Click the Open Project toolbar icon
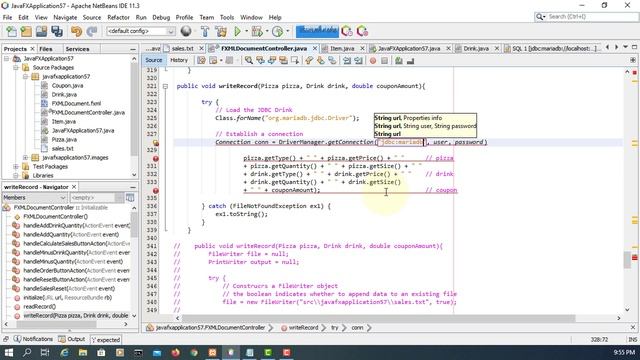This screenshot has width=640, height=360. [41, 31]
